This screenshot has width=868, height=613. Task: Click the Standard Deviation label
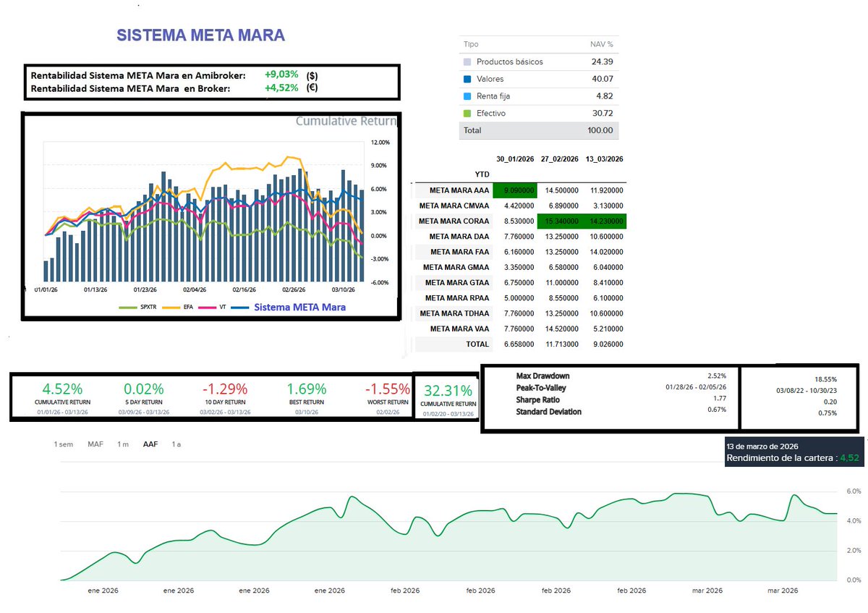pyautogui.click(x=548, y=412)
